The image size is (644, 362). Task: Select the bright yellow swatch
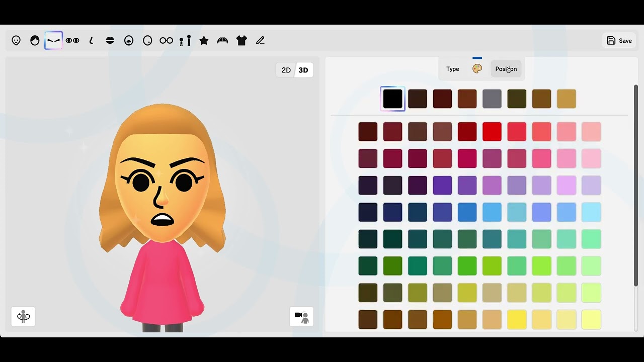click(517, 320)
